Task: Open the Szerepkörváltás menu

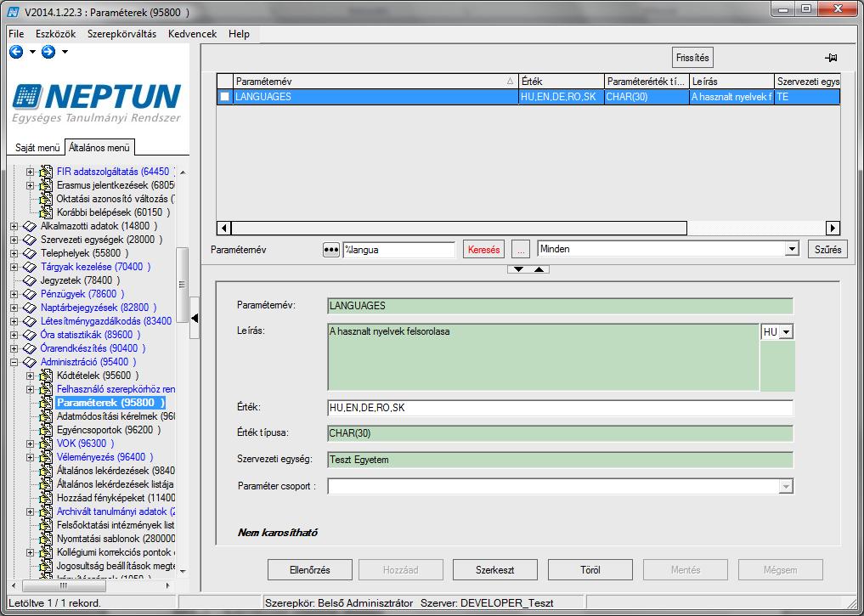Action: point(121,34)
